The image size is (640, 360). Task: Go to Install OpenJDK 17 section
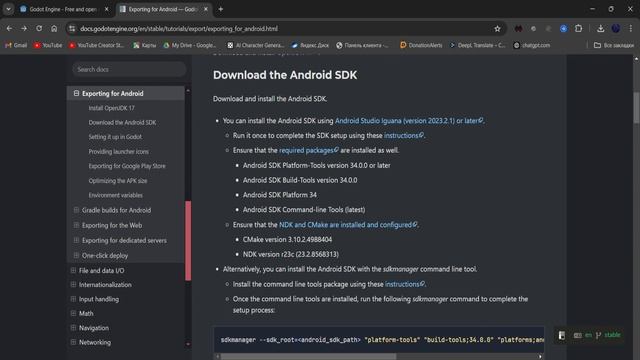pyautogui.click(x=111, y=108)
